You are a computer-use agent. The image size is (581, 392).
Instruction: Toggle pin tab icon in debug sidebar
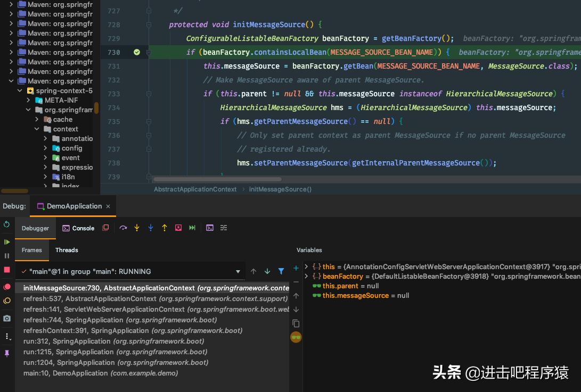coord(7,353)
